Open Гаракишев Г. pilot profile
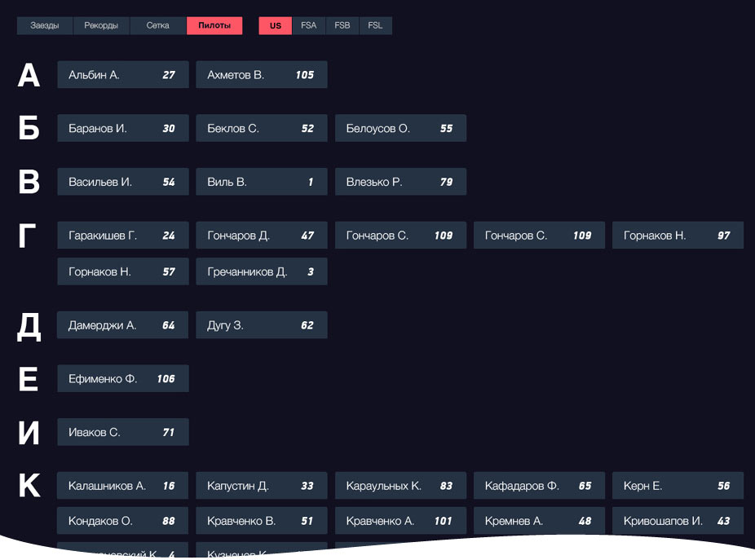755x560 pixels. [123, 236]
